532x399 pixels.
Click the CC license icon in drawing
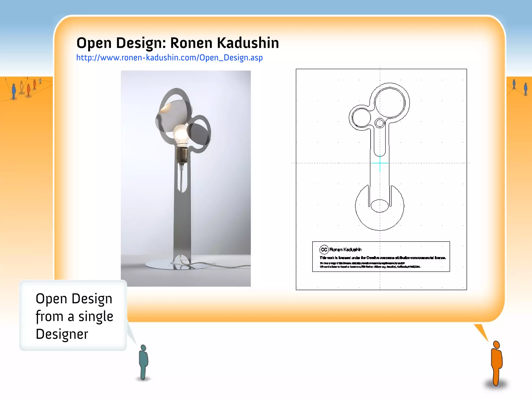click(x=324, y=250)
